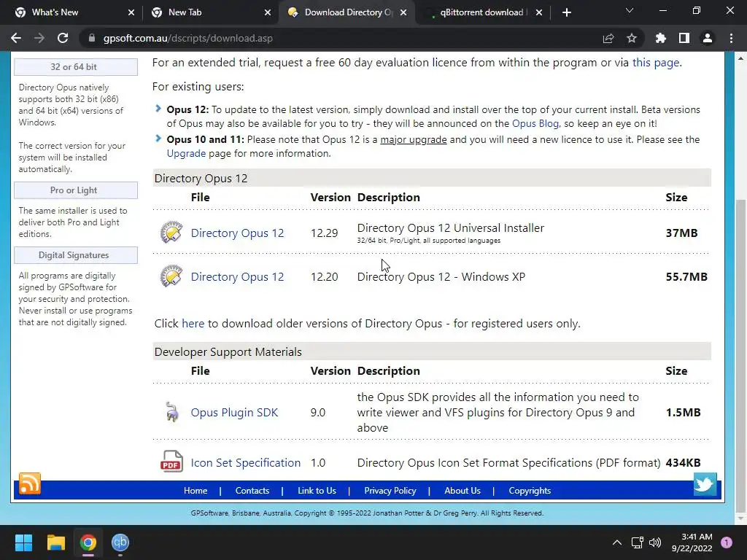Toggle the browser side panel
This screenshot has height=560, width=747.
[684, 38]
